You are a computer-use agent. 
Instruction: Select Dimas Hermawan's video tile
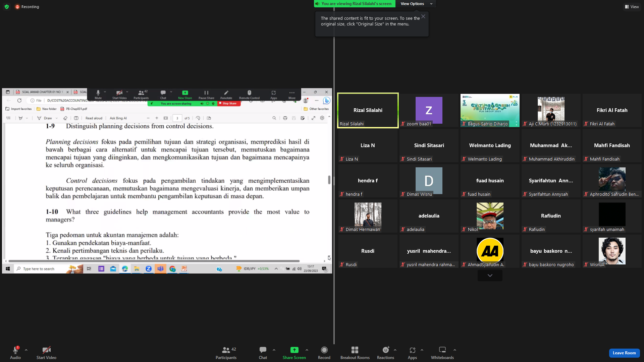coord(368,216)
